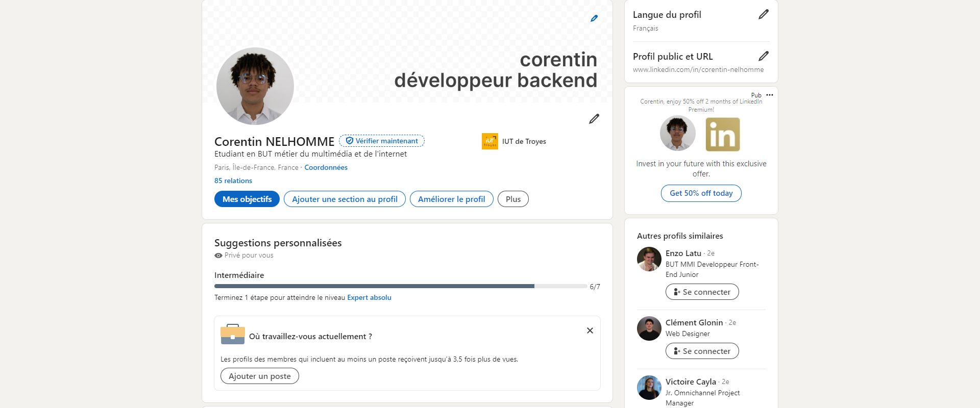Viewport: 980px width, 408px height.
Task: Click Get 50% off today button
Action: [x=701, y=193]
